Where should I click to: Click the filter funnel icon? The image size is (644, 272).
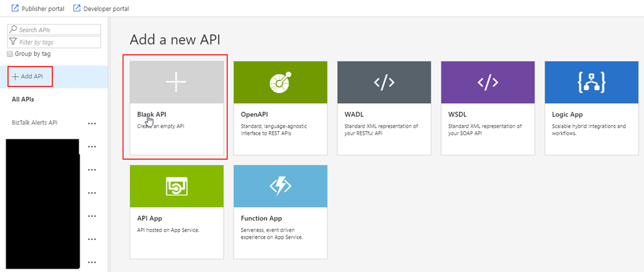[13, 42]
